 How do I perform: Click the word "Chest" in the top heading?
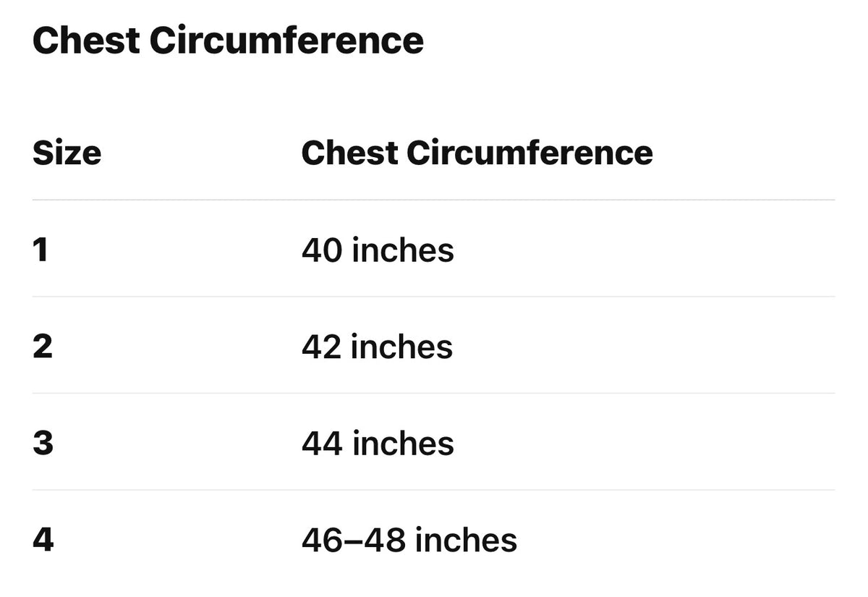[85, 41]
